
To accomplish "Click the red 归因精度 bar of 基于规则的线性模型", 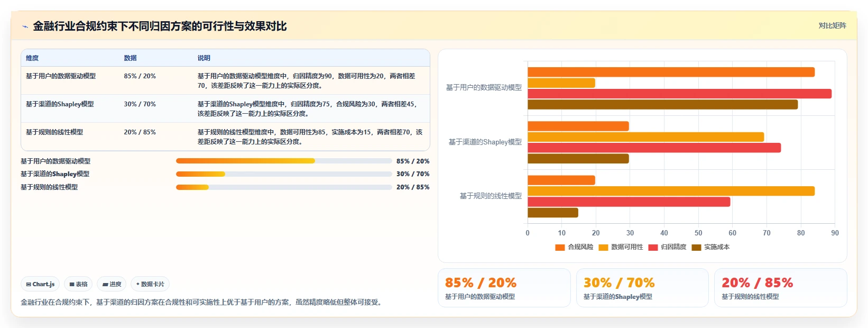I will [x=629, y=202].
